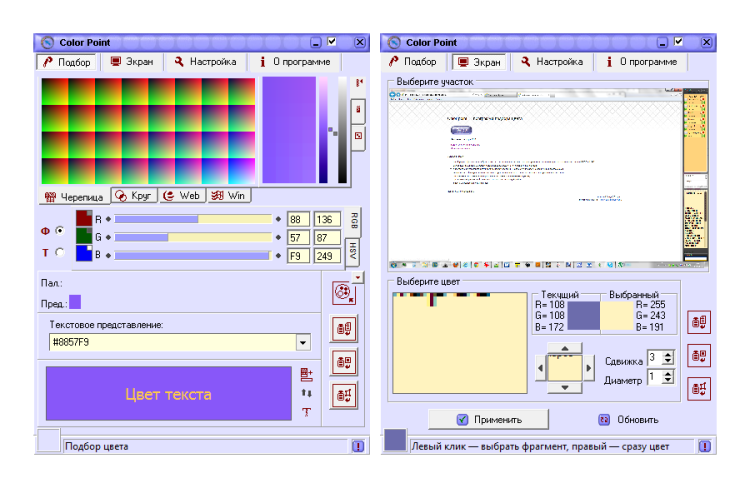Decrease G using left diamond marker

(x=109, y=237)
